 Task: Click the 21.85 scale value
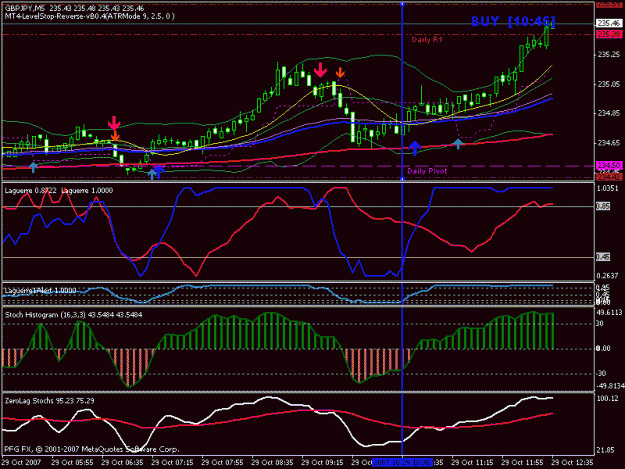(x=606, y=450)
